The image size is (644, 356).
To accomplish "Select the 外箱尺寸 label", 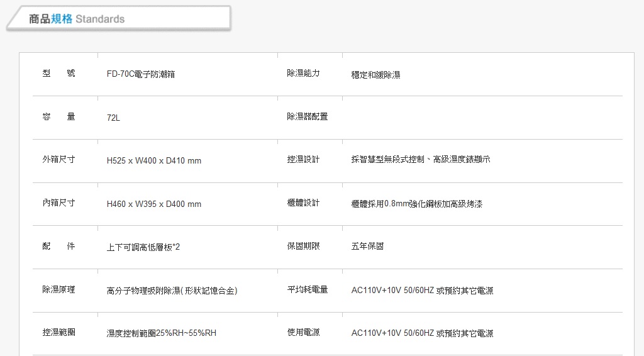I will tap(58, 160).
